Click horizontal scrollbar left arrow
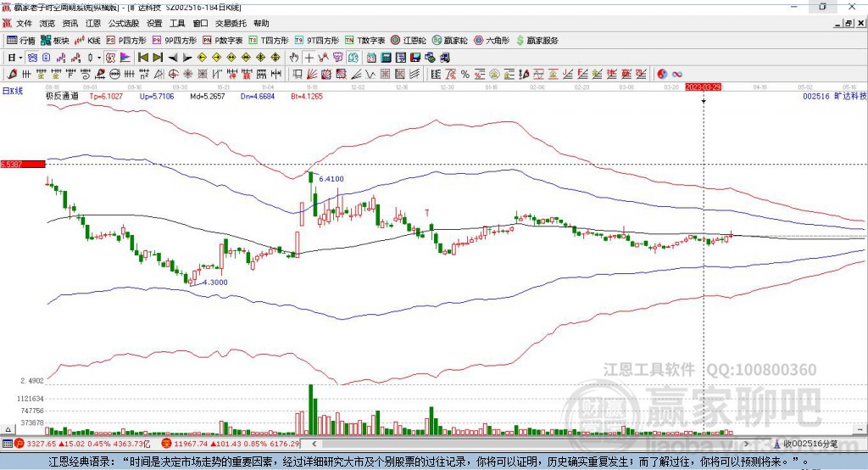The width and height of the screenshot is (868, 470). click(x=314, y=444)
